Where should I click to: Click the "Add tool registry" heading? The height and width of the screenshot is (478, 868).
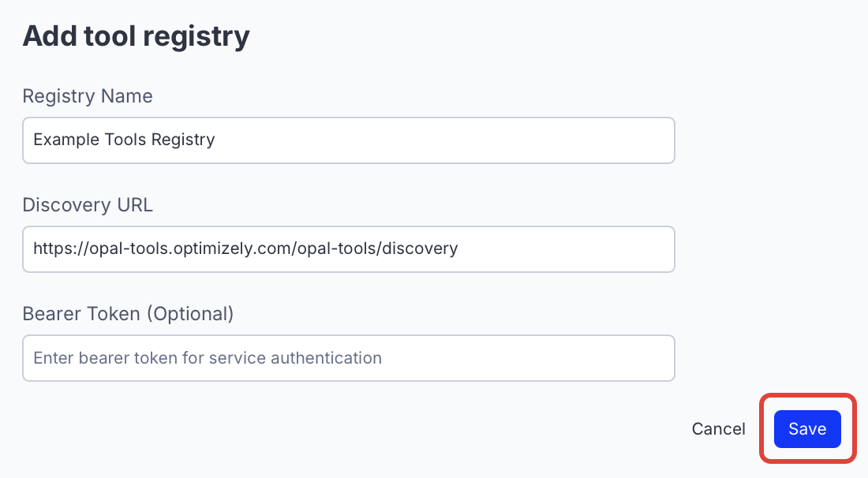(x=136, y=36)
